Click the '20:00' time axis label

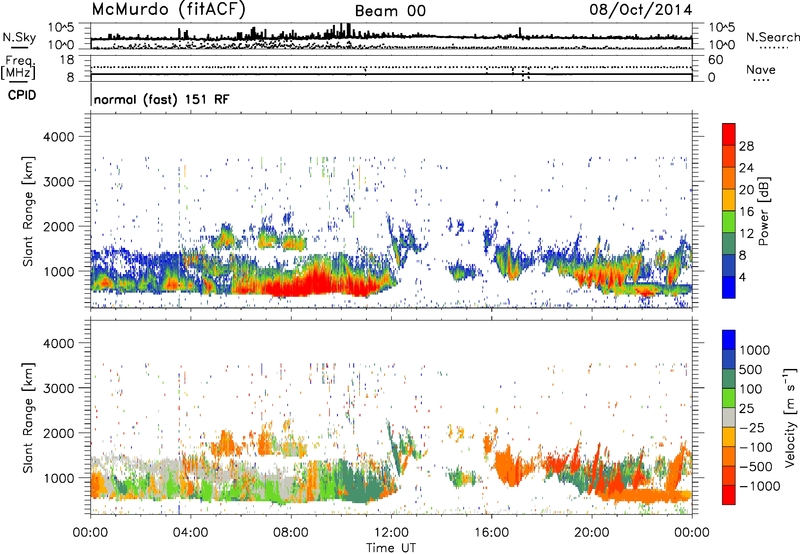(x=591, y=533)
